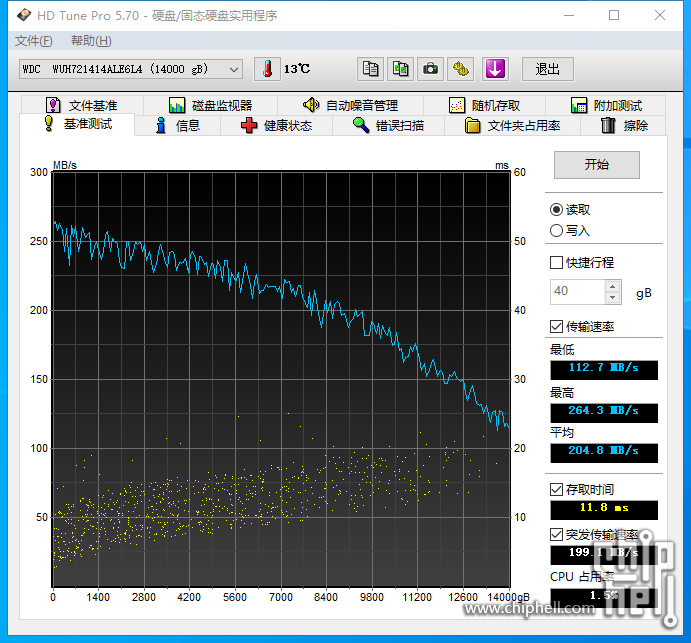Click the 204.8 MB/s average value
The image size is (691, 643).
[604, 452]
